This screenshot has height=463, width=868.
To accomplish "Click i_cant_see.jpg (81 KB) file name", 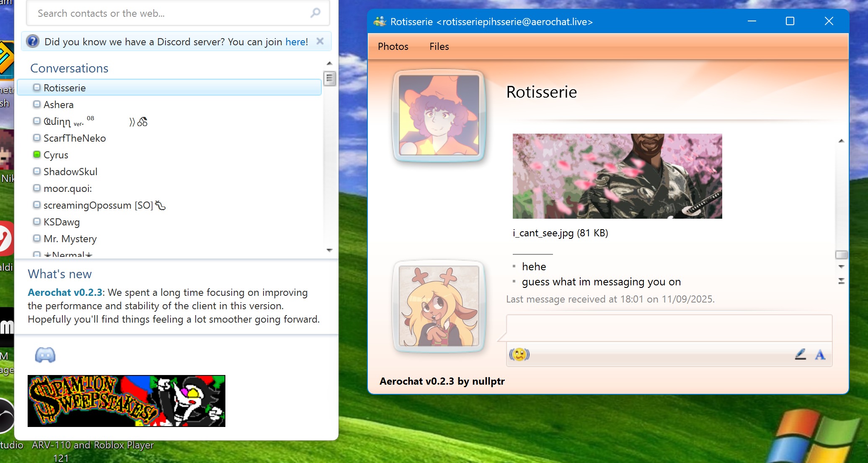I will pos(561,233).
